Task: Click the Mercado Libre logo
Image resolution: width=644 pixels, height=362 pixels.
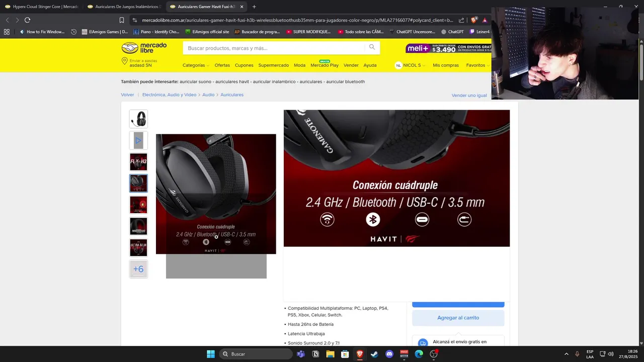Action: (144, 48)
